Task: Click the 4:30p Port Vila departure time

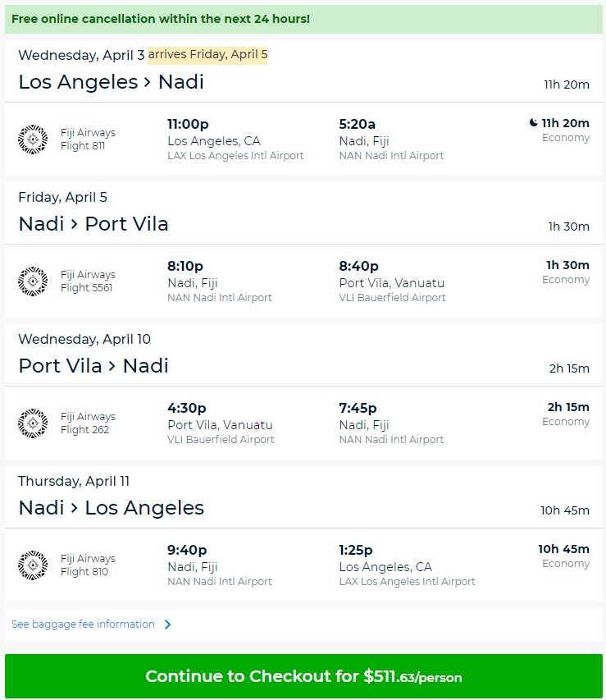Action: point(186,408)
